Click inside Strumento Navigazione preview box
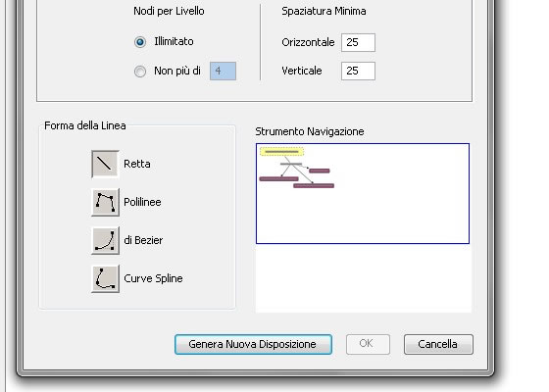The image size is (549, 392). (x=363, y=193)
